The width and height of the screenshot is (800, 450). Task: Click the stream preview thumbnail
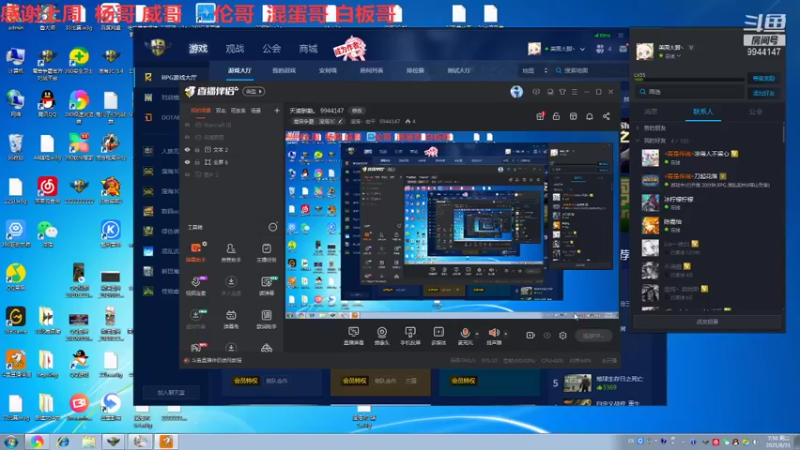452,225
